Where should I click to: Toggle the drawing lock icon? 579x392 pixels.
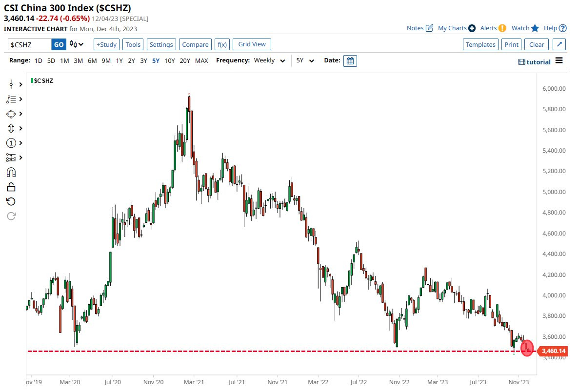[11, 187]
